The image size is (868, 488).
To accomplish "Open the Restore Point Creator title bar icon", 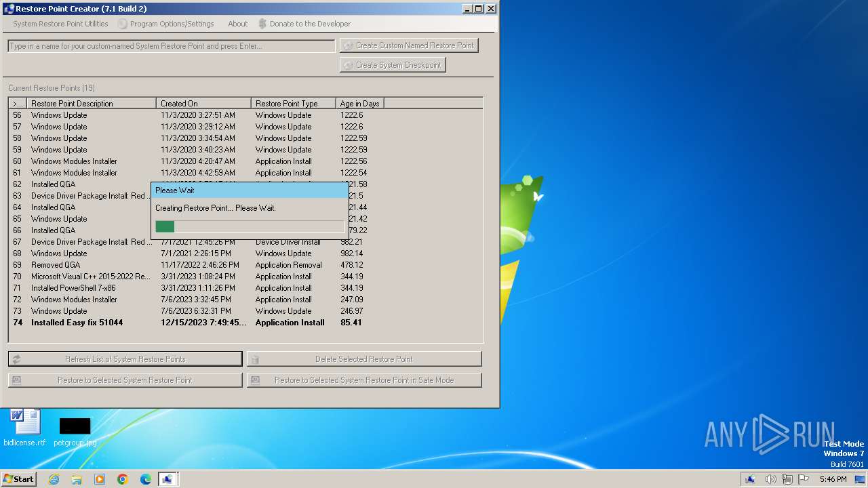I will point(9,9).
